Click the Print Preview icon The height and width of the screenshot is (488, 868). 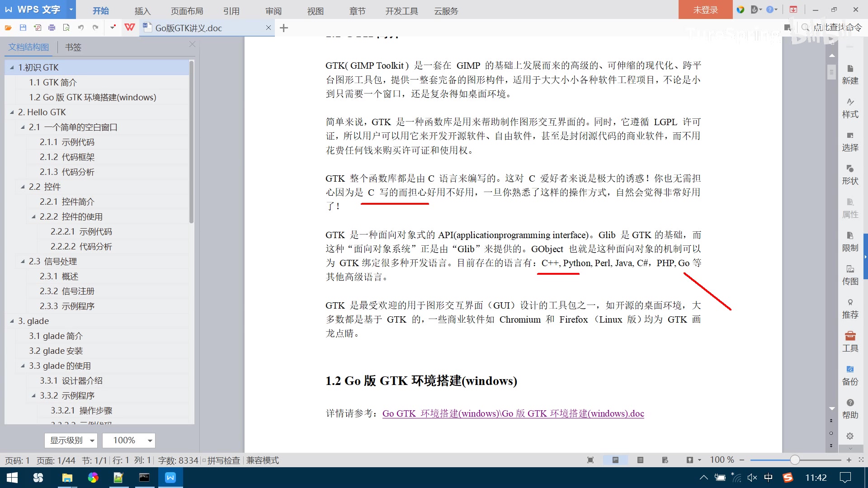point(66,28)
